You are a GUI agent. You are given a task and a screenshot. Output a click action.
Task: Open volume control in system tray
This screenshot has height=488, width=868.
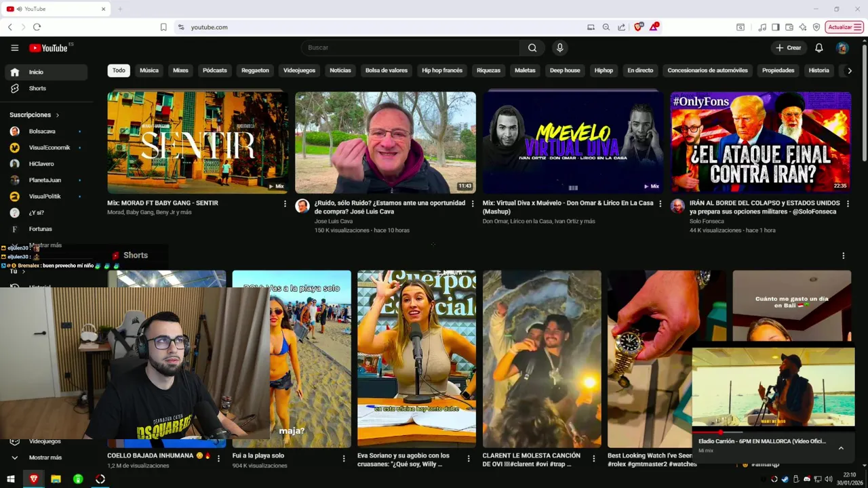click(x=828, y=479)
